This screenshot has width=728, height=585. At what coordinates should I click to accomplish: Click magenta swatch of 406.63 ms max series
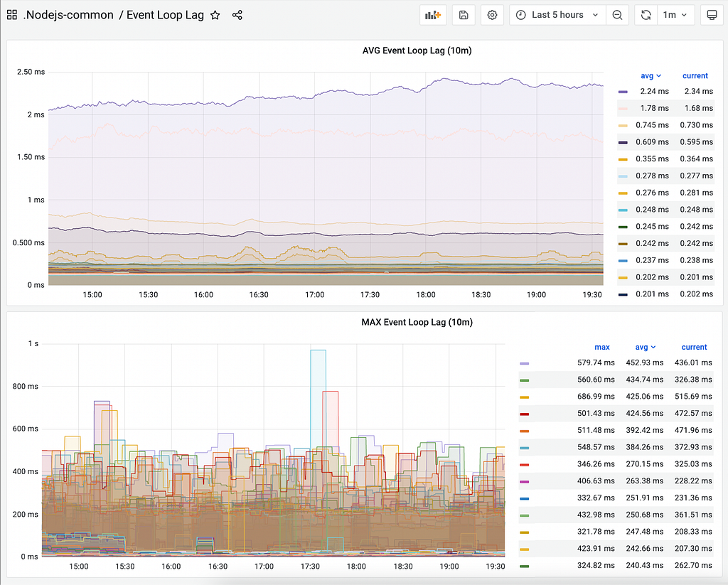[524, 482]
